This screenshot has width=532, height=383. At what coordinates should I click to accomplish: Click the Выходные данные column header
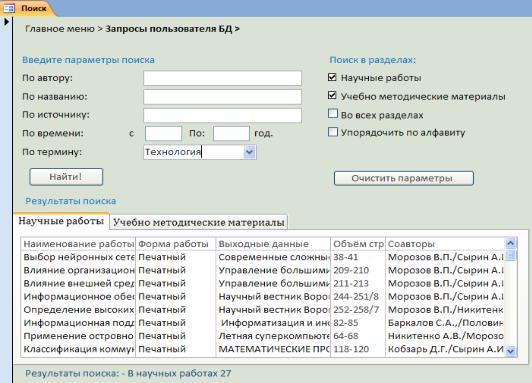point(273,244)
